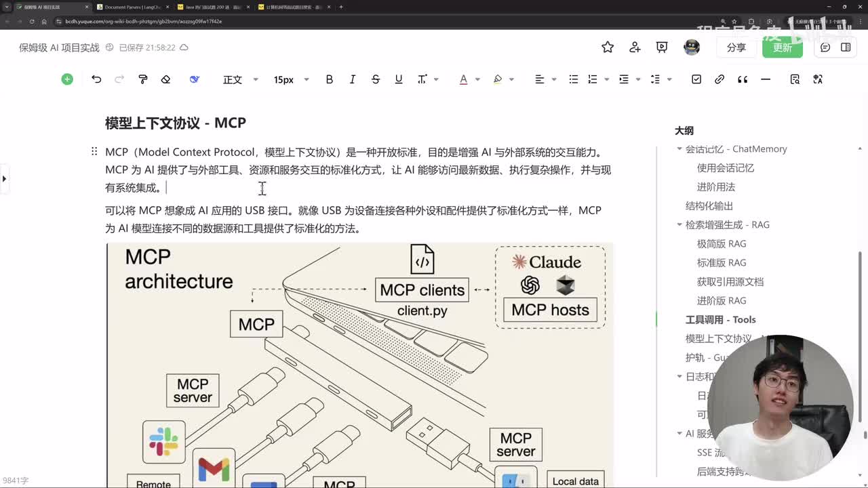868x488 pixels.
Task: Insert a block quote
Action: [743, 79]
